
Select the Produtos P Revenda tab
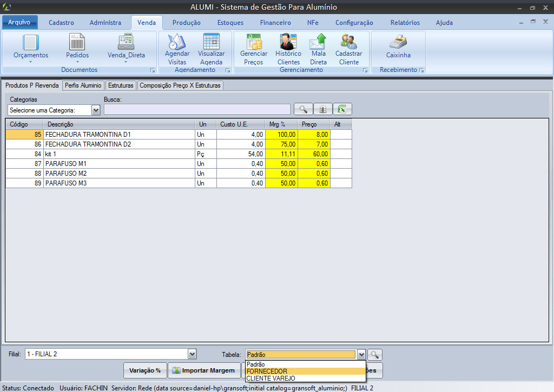click(32, 85)
